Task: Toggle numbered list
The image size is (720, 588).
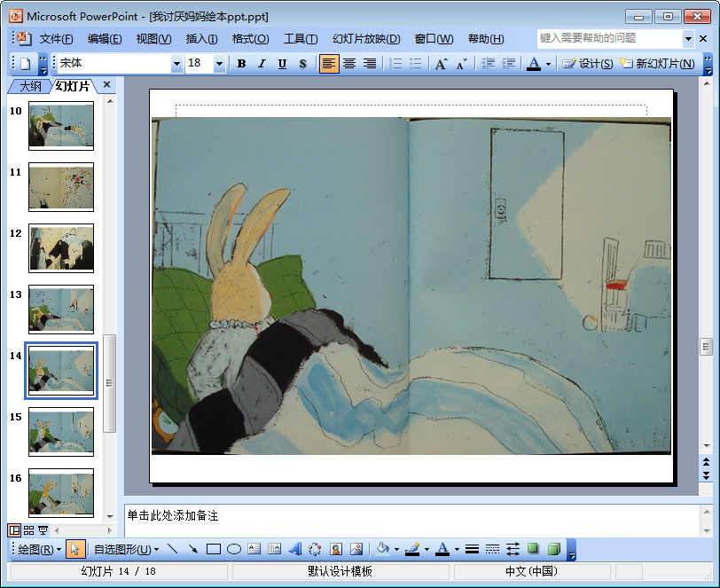Action: coord(395,63)
